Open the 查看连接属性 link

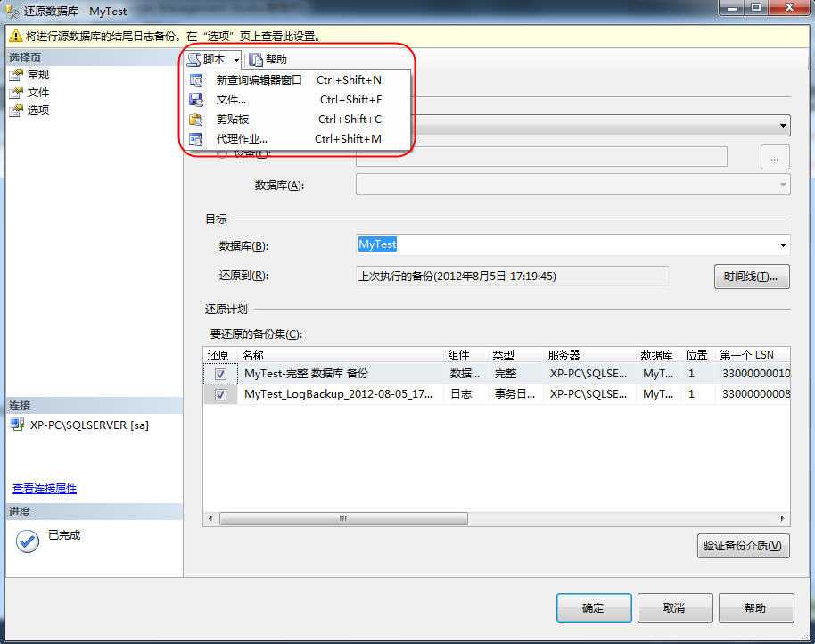[45, 488]
